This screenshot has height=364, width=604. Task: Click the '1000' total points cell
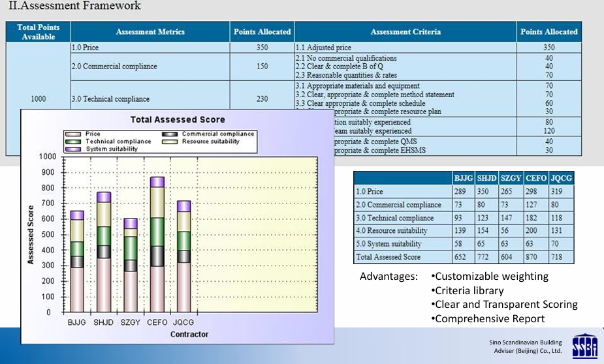(38, 99)
